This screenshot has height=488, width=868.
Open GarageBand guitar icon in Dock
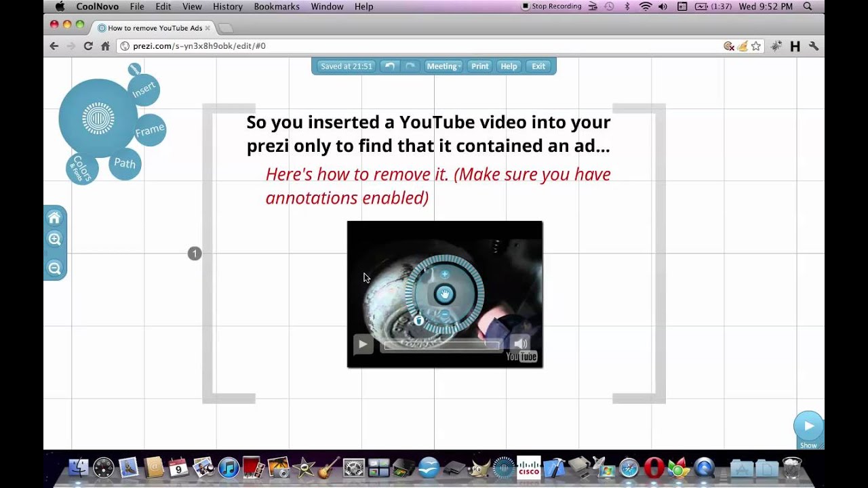click(329, 468)
